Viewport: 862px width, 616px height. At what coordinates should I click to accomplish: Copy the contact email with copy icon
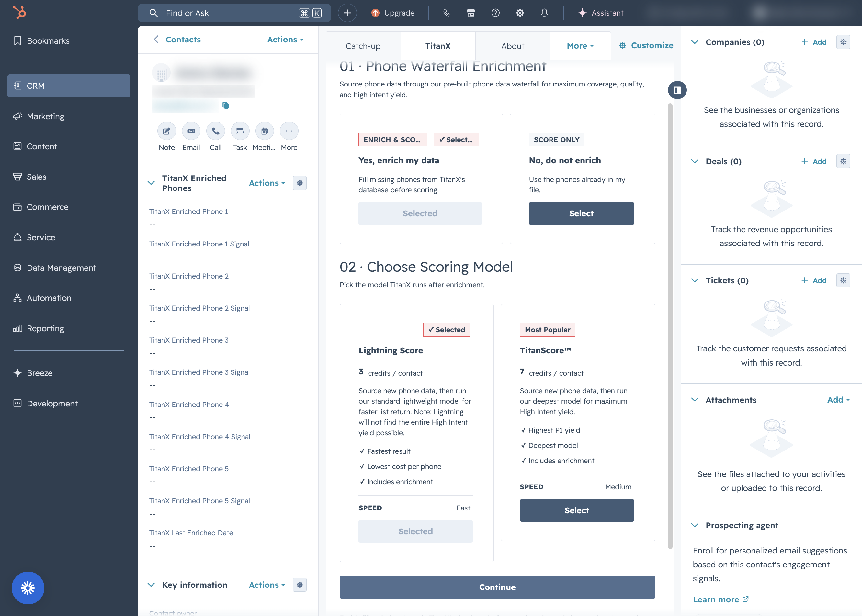225,105
